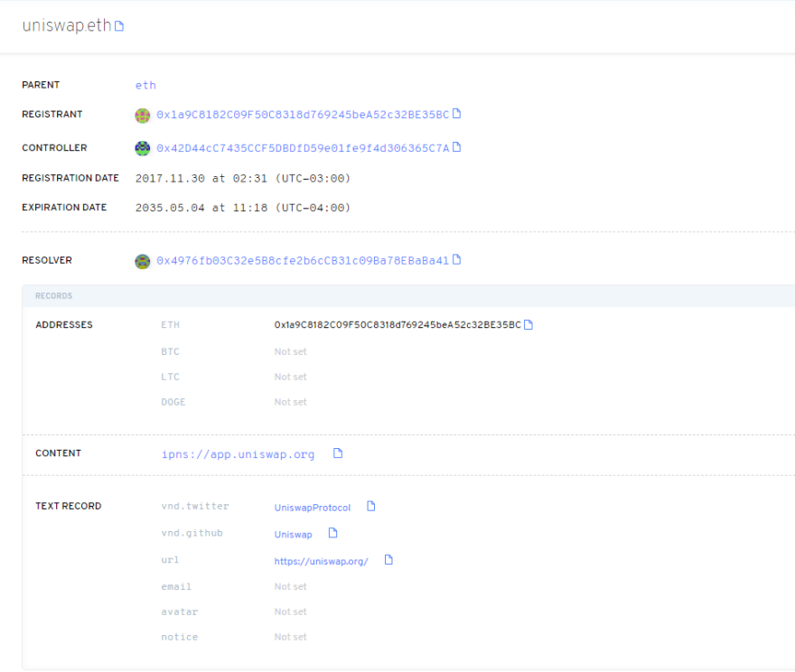Open ipns://app.uniswap.org content link

238,454
